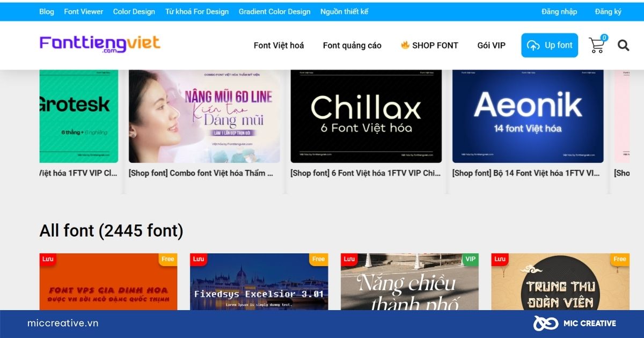This screenshot has height=338, width=644.
Task: Select Font quảng cáo menu item
Action: (352, 46)
